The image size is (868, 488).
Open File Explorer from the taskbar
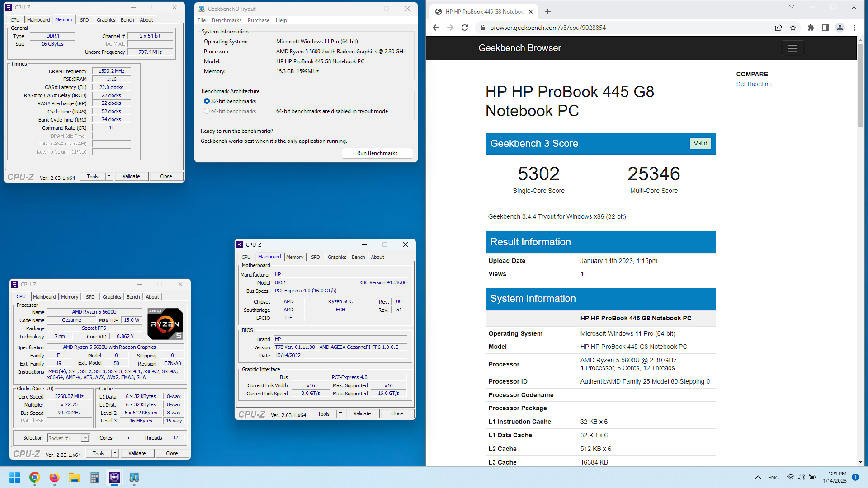(75, 477)
